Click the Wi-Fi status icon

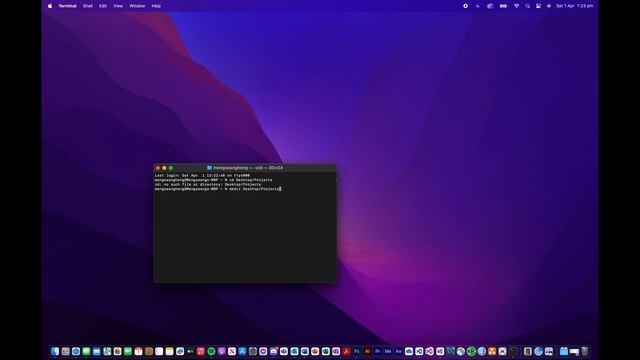tap(516, 6)
